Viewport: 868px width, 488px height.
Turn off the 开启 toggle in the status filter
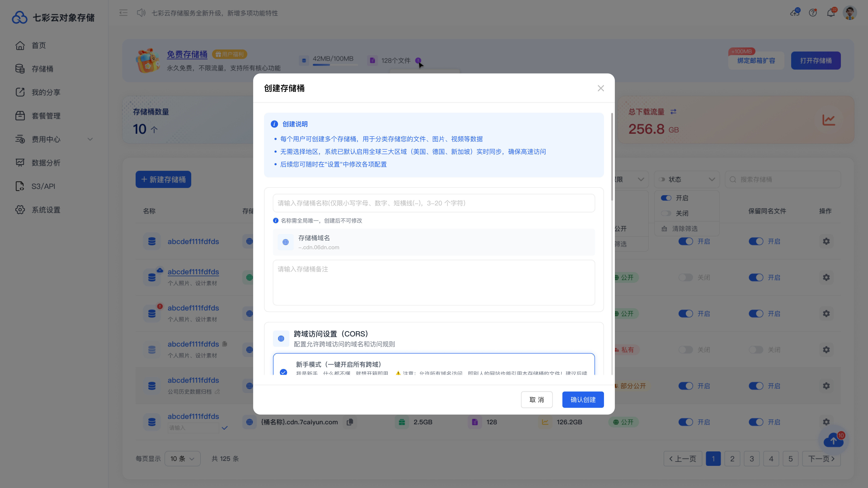pyautogui.click(x=666, y=198)
